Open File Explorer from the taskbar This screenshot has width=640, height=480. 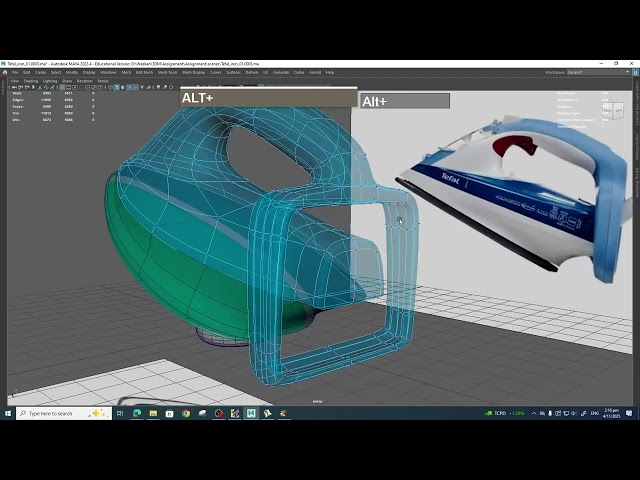coord(153,413)
